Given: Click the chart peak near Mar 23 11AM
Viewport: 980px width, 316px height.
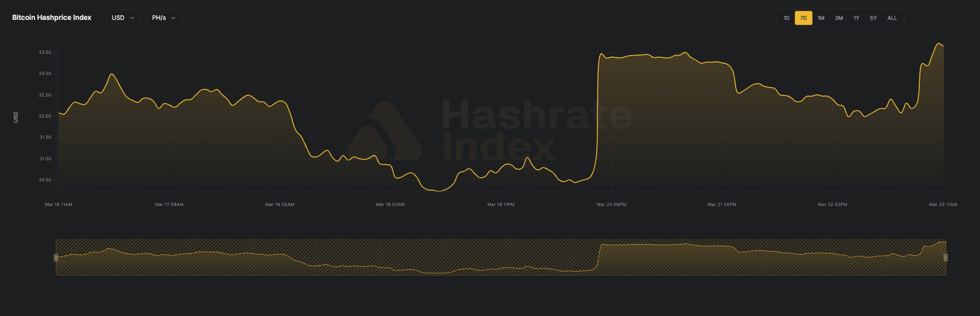Looking at the screenshot, I should pos(938,44).
